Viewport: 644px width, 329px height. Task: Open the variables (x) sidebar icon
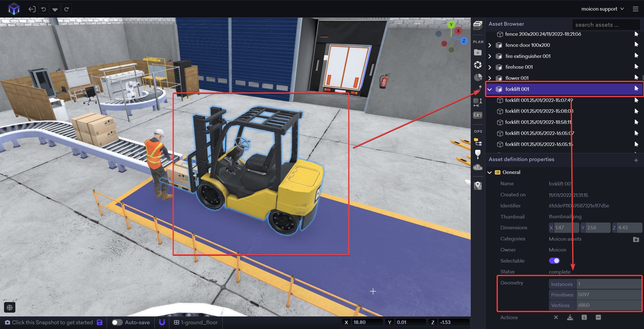[x=478, y=115]
